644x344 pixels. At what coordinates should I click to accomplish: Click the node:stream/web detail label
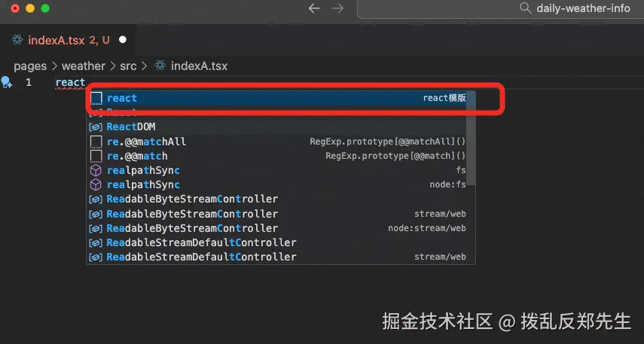tap(427, 228)
